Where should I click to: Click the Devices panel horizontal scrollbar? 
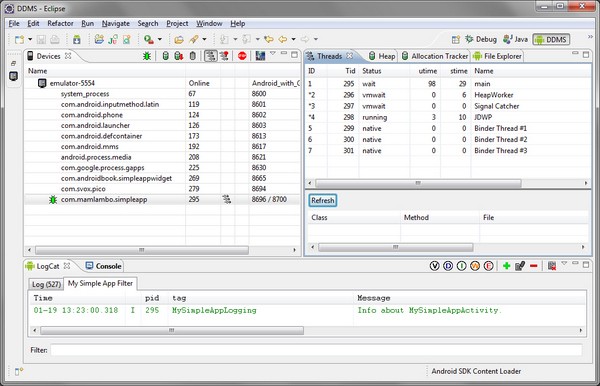pyautogui.click(x=142, y=250)
